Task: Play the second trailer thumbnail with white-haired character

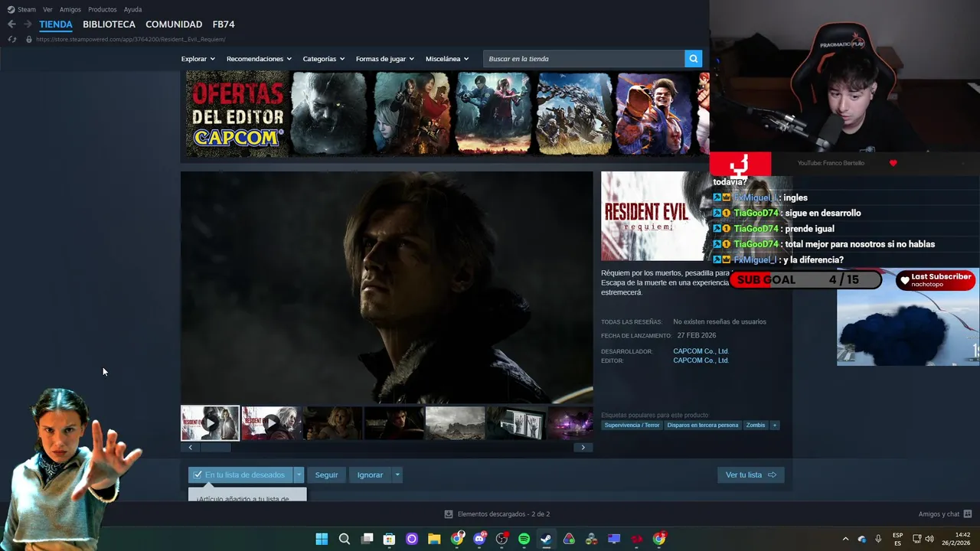Action: pos(271,423)
